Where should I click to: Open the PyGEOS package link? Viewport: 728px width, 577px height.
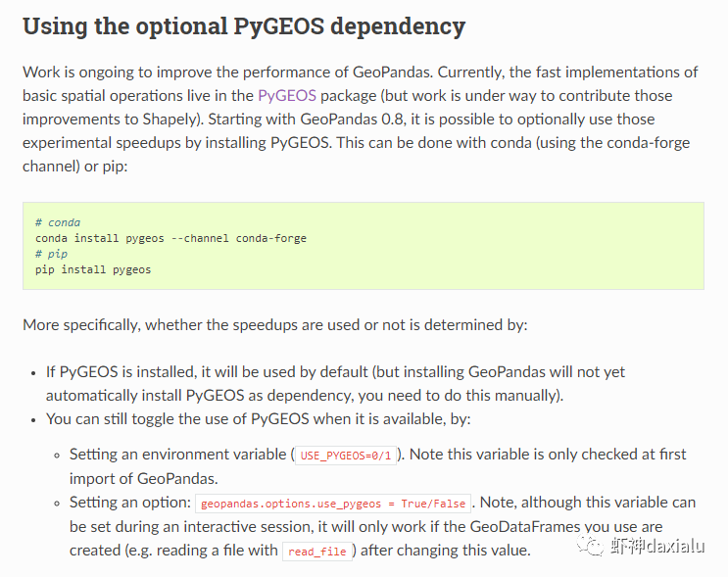287,96
